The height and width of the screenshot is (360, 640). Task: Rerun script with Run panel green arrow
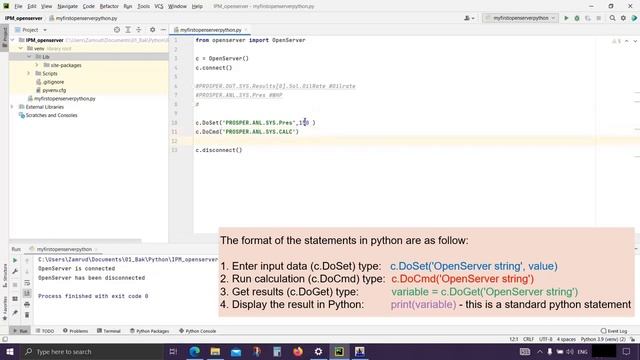(15, 260)
